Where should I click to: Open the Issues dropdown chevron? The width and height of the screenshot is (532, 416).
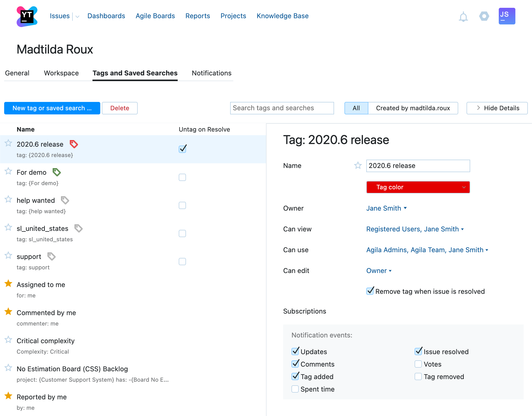click(x=77, y=16)
